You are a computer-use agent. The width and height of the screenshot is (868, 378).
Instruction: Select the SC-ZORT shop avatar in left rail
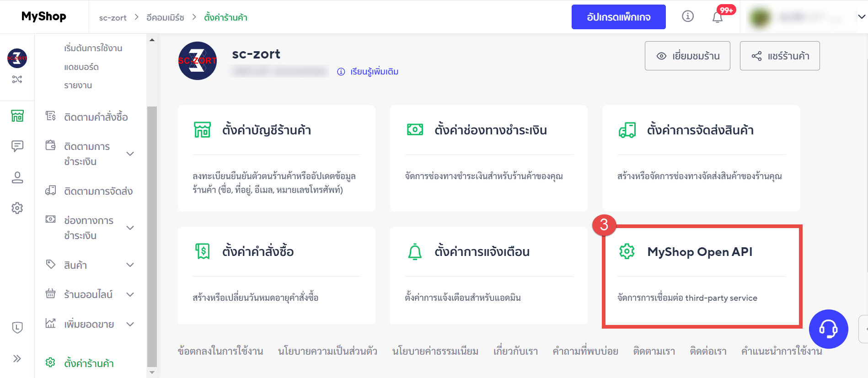17,58
